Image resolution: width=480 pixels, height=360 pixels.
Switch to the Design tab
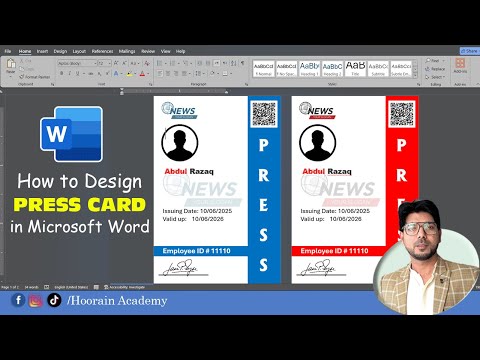click(60, 51)
